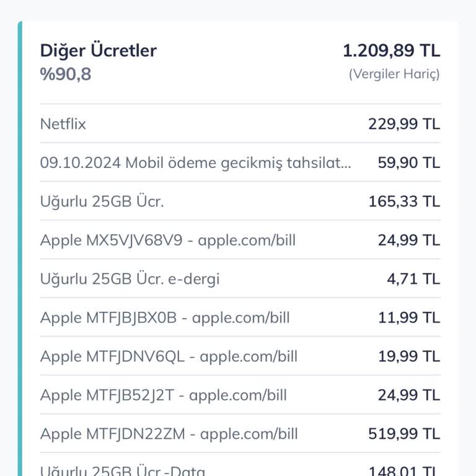Image resolution: width=476 pixels, height=476 pixels.
Task: Open the Apple MTFJDN22ZM billing entry
Action: point(169,434)
